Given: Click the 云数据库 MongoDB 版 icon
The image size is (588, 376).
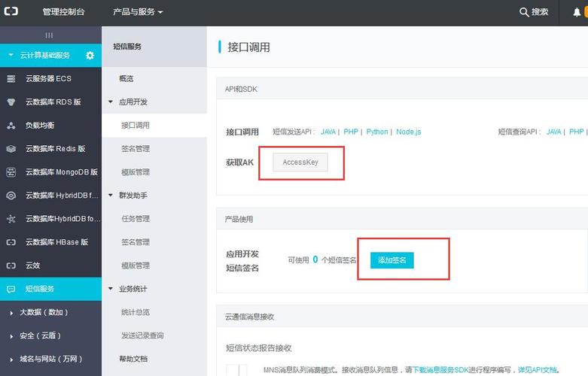Looking at the screenshot, I should tap(11, 172).
